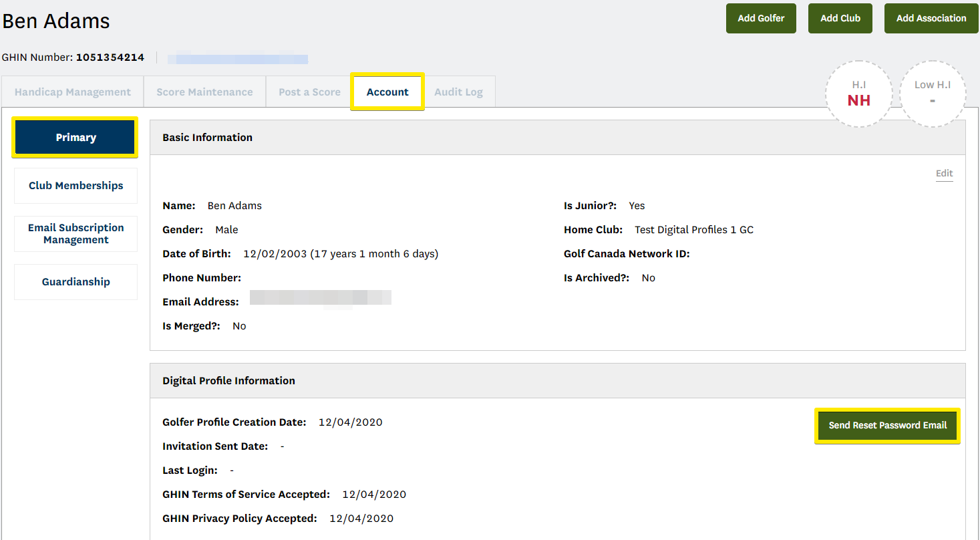
Task: Click the Invitation Sent Date label
Action: coord(215,446)
